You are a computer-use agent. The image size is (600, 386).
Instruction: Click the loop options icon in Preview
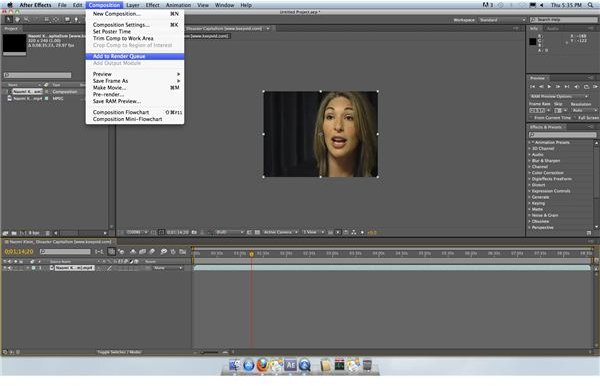coord(586,87)
